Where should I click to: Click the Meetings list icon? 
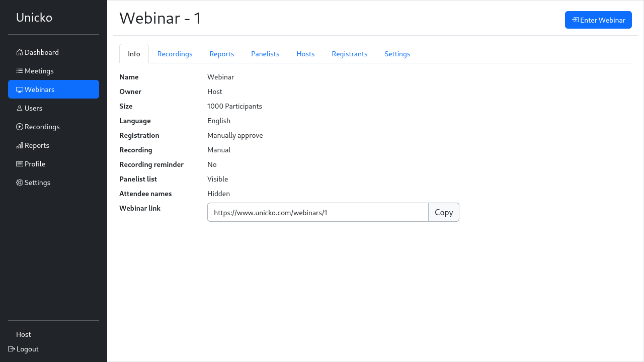coord(20,71)
